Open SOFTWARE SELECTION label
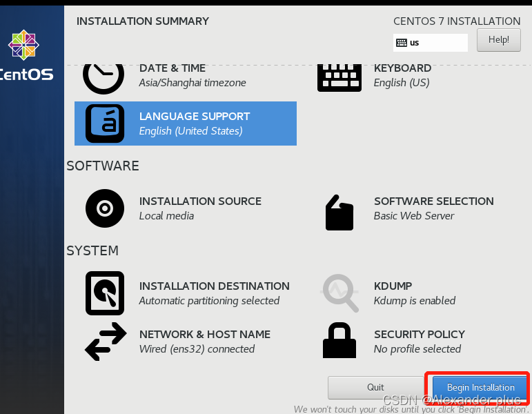The width and height of the screenshot is (532, 414). click(434, 201)
